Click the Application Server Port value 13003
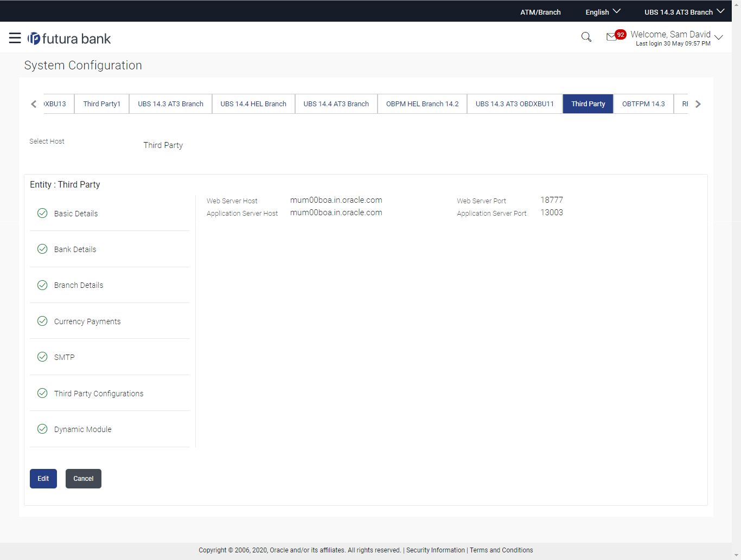This screenshot has height=560, width=741. pyautogui.click(x=552, y=213)
